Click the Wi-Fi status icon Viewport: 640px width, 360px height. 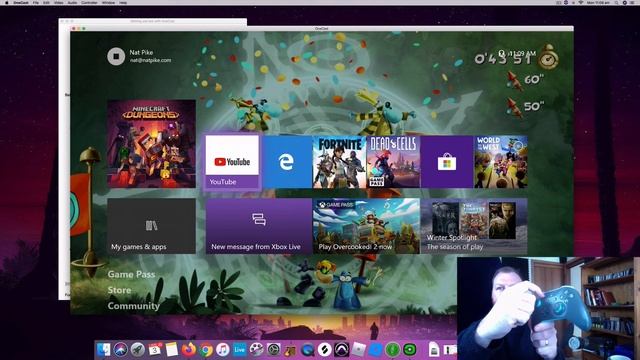(x=580, y=2)
